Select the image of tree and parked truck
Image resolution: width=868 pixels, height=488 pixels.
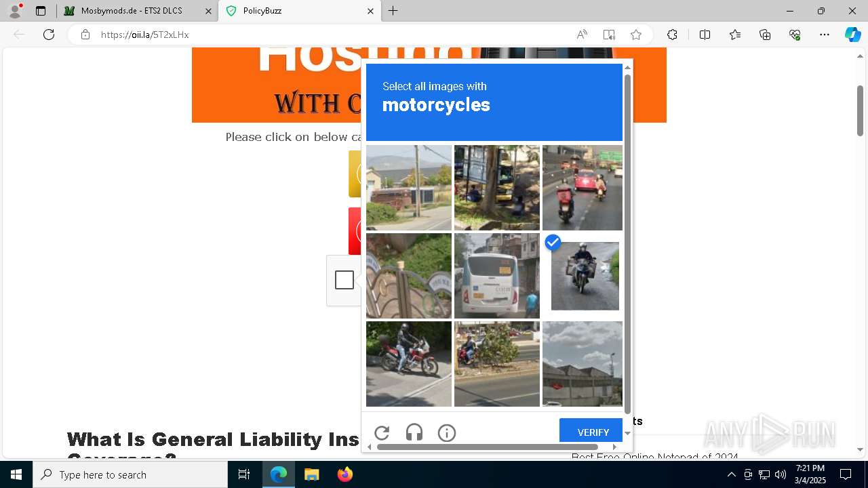pyautogui.click(x=497, y=188)
